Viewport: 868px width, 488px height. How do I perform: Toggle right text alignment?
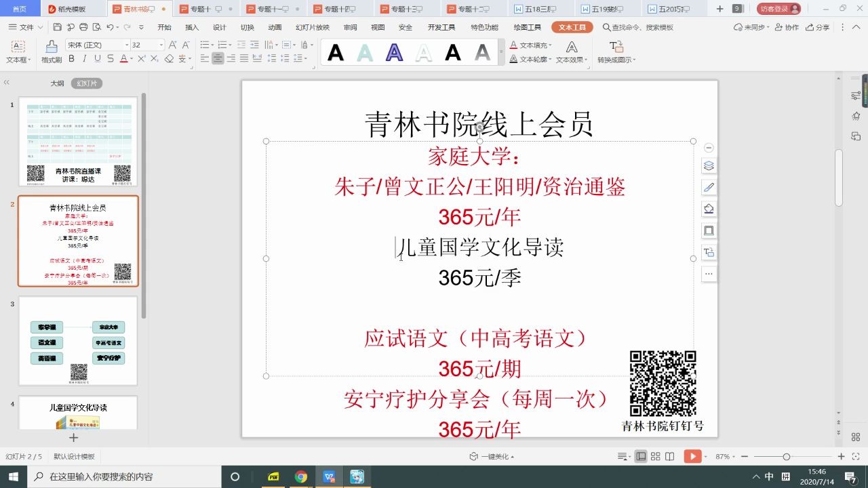pos(231,59)
